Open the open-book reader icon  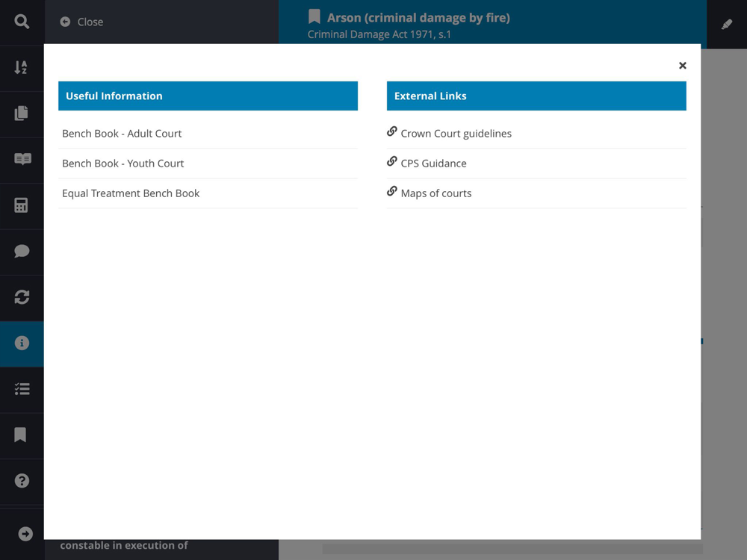(22, 159)
